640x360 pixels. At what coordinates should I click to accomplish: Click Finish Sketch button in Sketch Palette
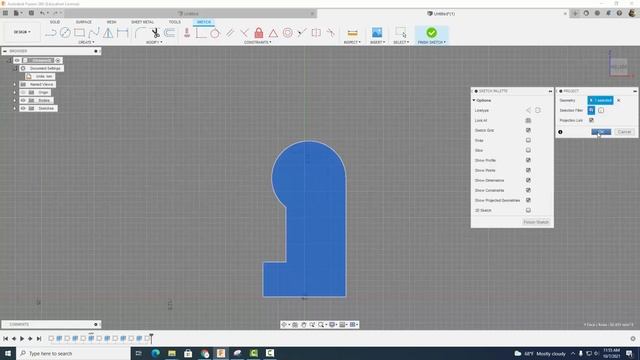[536, 222]
